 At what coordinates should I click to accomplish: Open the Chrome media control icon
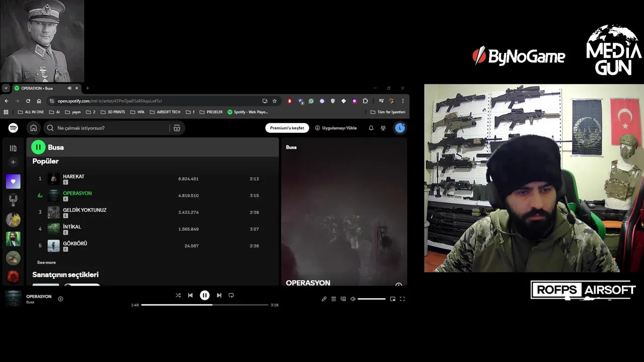pyautogui.click(x=381, y=101)
